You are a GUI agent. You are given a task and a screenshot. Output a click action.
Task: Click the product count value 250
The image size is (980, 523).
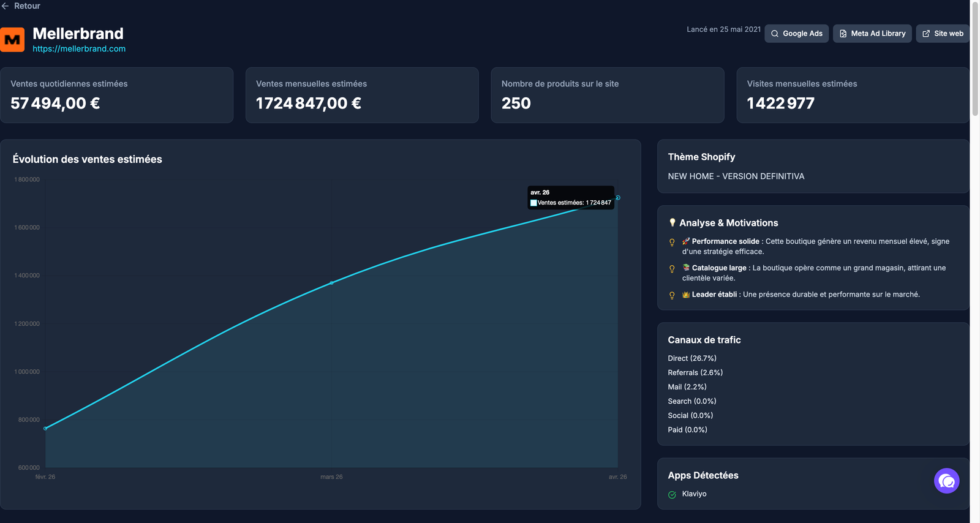point(516,103)
